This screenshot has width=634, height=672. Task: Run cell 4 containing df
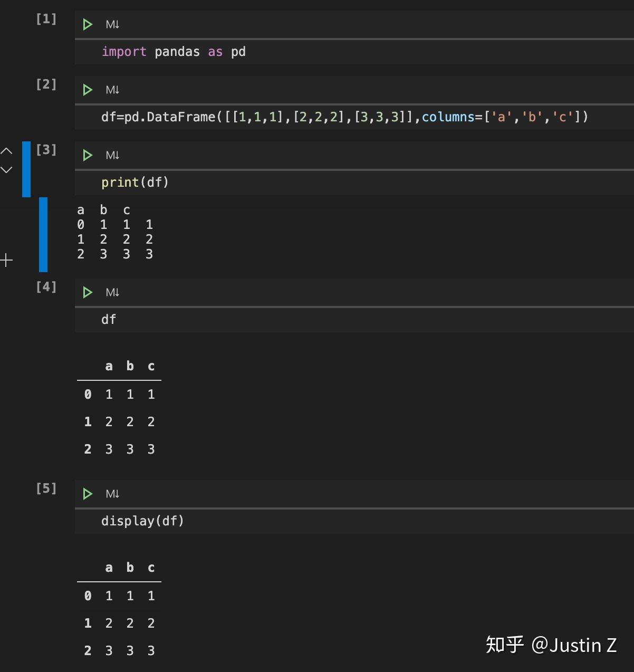click(x=87, y=293)
